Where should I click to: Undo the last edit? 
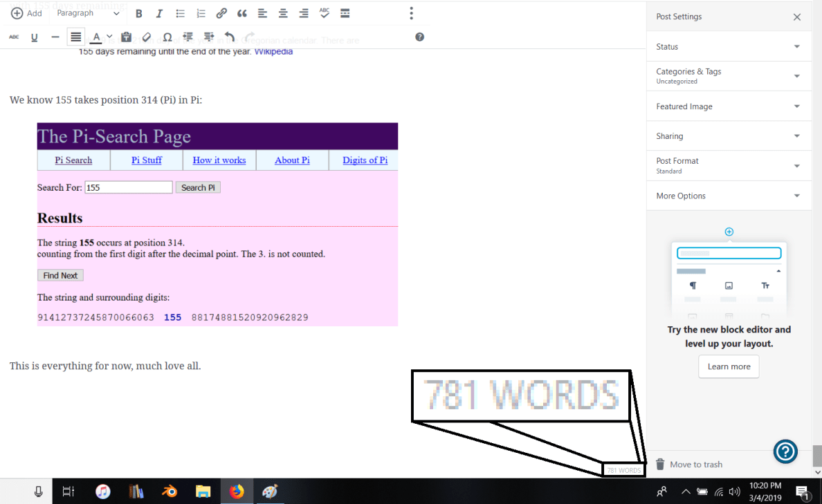point(229,37)
